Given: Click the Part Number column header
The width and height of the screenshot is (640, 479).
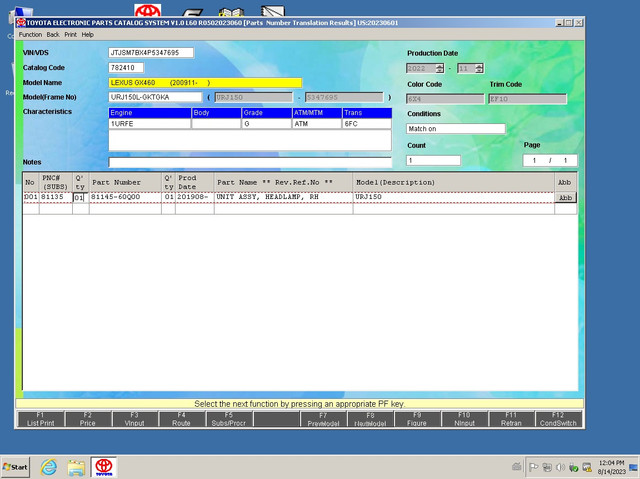Looking at the screenshot, I should (125, 182).
